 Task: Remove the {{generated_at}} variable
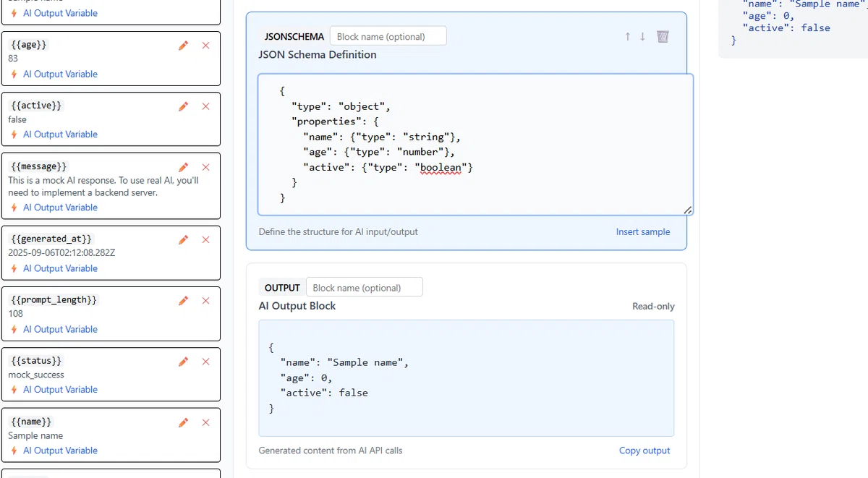205,239
